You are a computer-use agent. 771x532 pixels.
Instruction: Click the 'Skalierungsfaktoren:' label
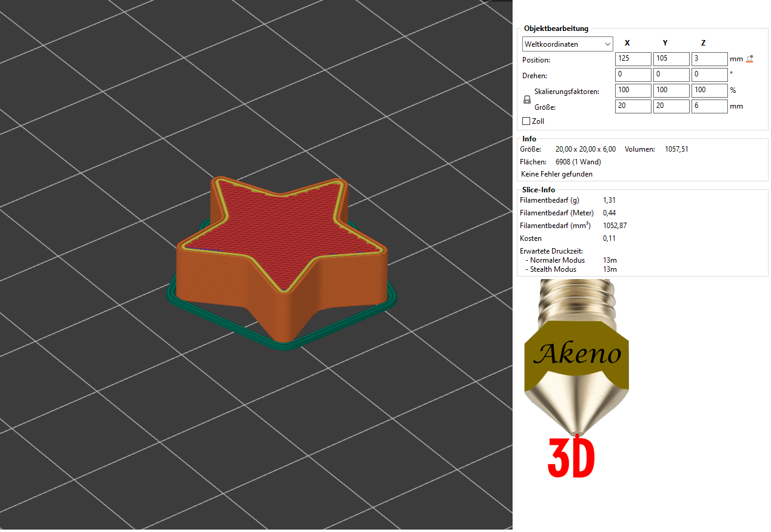(567, 92)
